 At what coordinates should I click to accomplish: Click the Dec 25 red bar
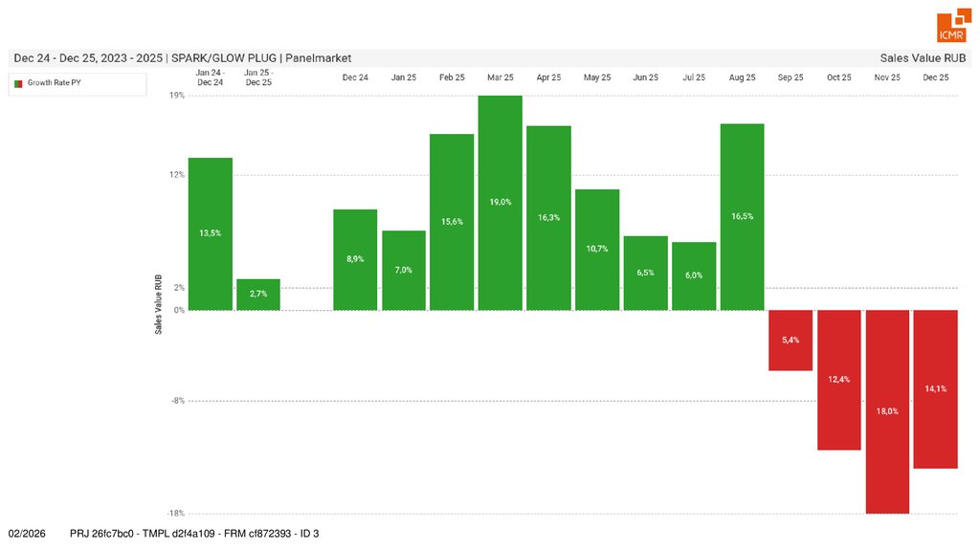936,388
